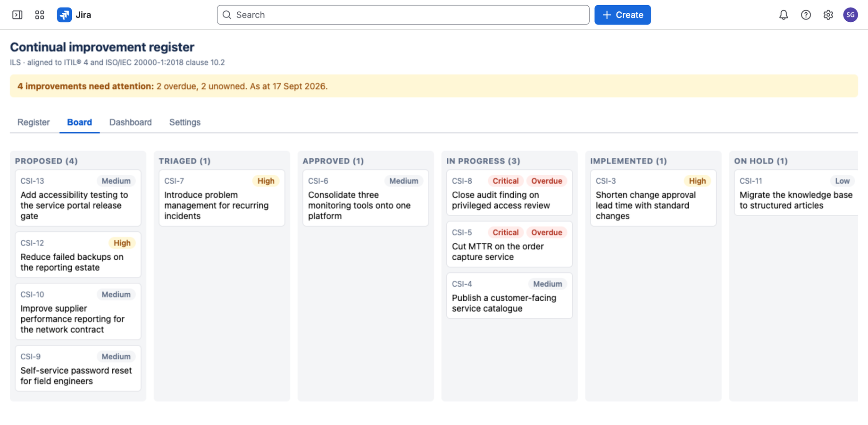The image size is (868, 425).
Task: Open card CSI-5 Cut MTTR
Action: (509, 244)
